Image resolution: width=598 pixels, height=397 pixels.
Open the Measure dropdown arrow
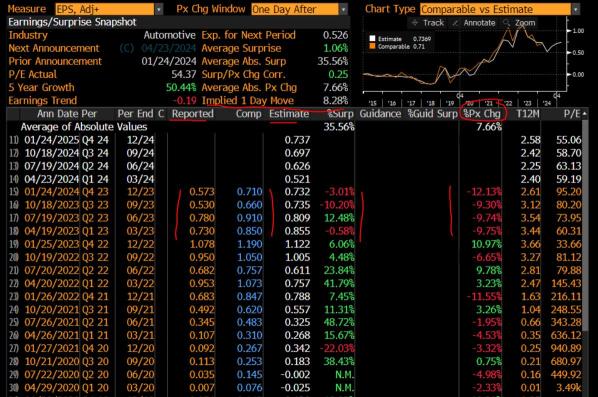(159, 9)
